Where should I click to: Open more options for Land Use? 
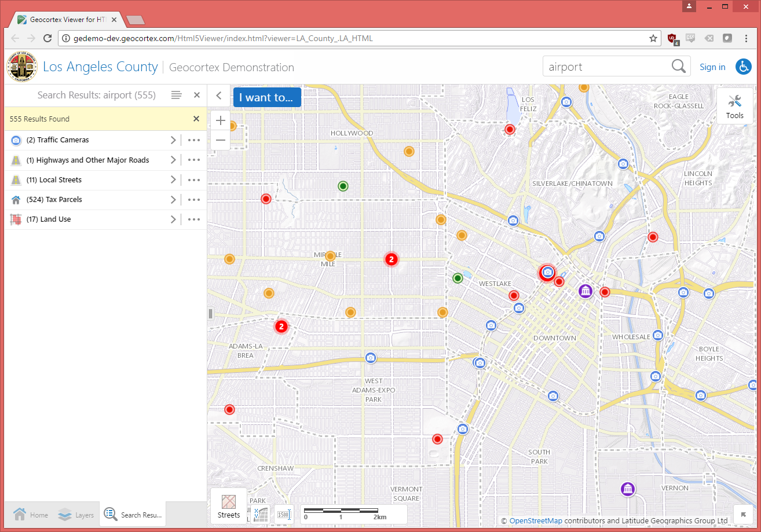[194, 219]
